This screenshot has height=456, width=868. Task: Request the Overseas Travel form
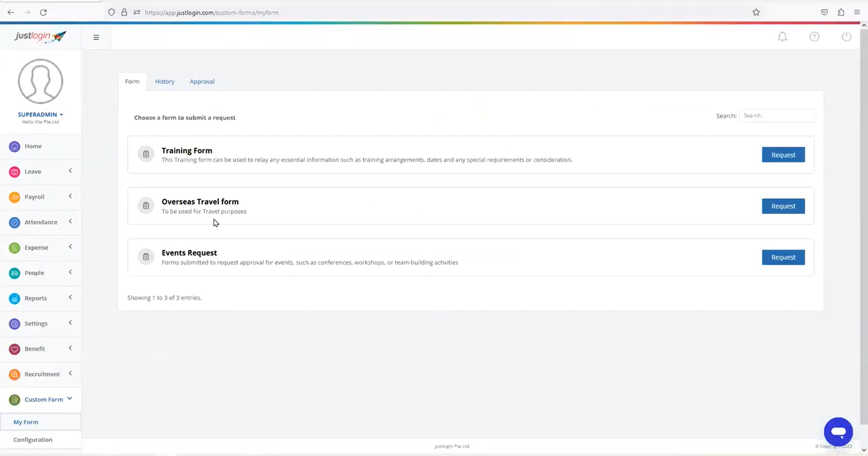(783, 206)
